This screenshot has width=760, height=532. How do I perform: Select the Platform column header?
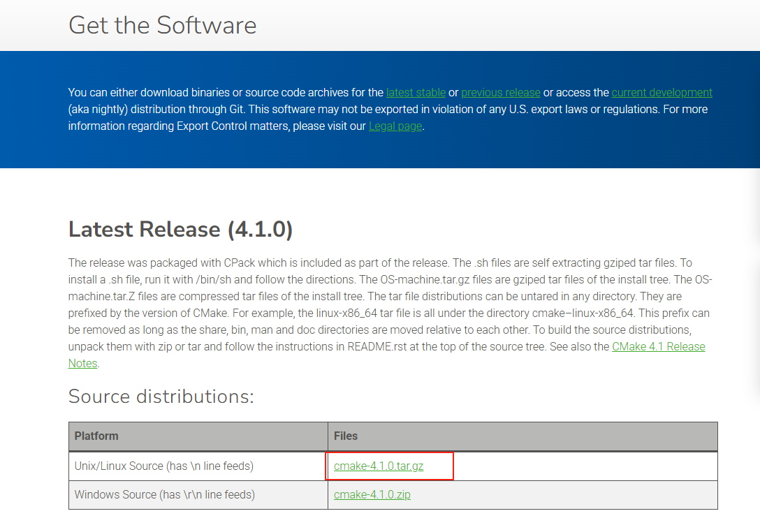96,436
